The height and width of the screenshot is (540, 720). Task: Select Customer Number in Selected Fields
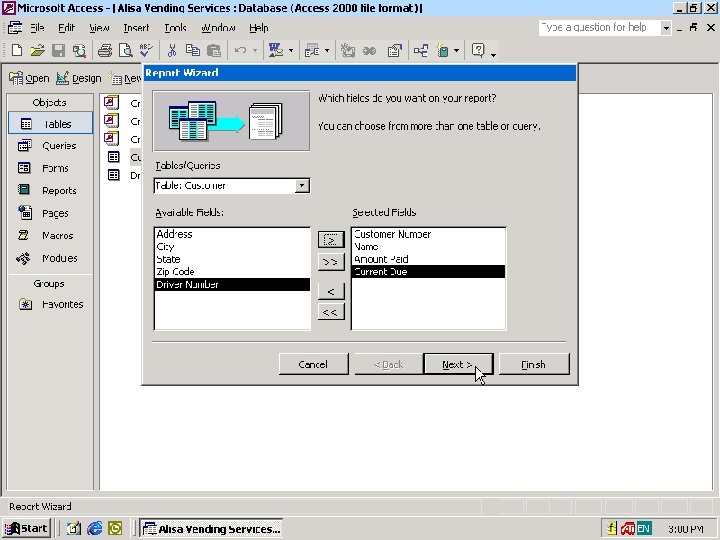[428, 234]
